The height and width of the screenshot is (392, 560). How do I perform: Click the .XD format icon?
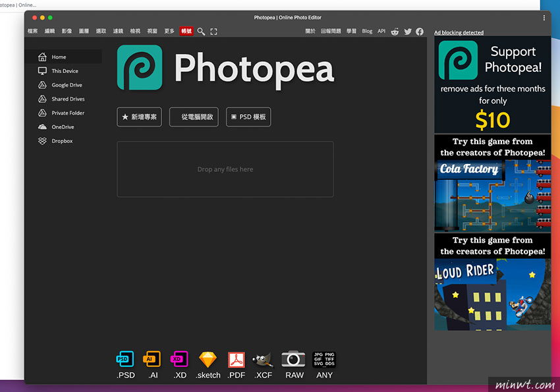coord(179,359)
